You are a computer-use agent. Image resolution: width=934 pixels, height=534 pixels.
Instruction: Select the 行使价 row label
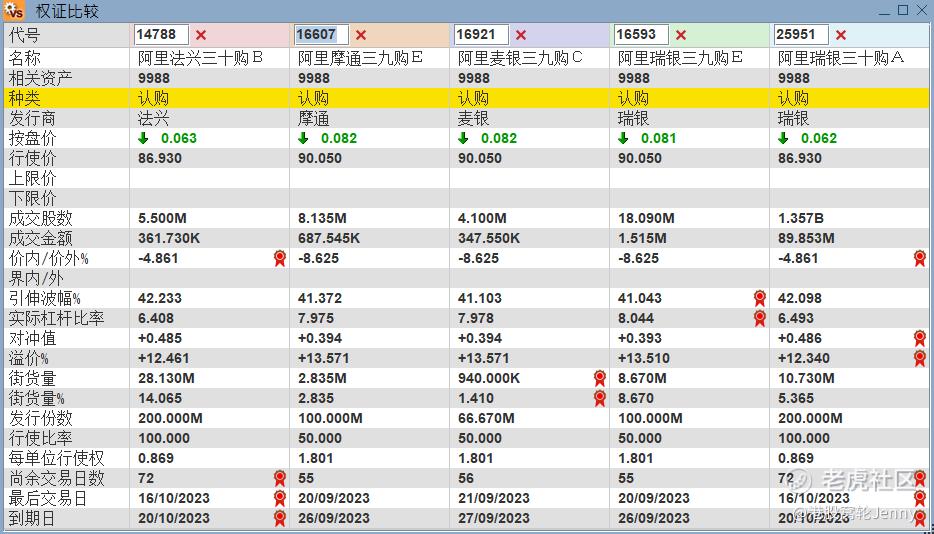click(x=33, y=159)
